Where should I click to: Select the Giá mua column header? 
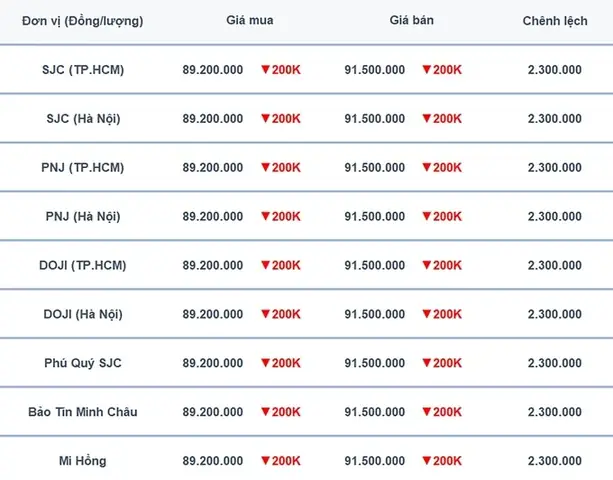click(x=250, y=20)
